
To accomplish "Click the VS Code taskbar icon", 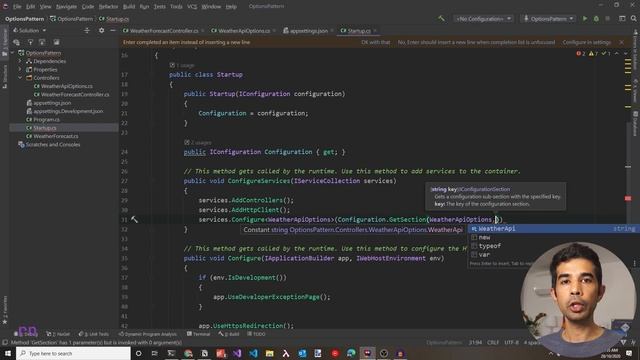I will tap(253, 353).
